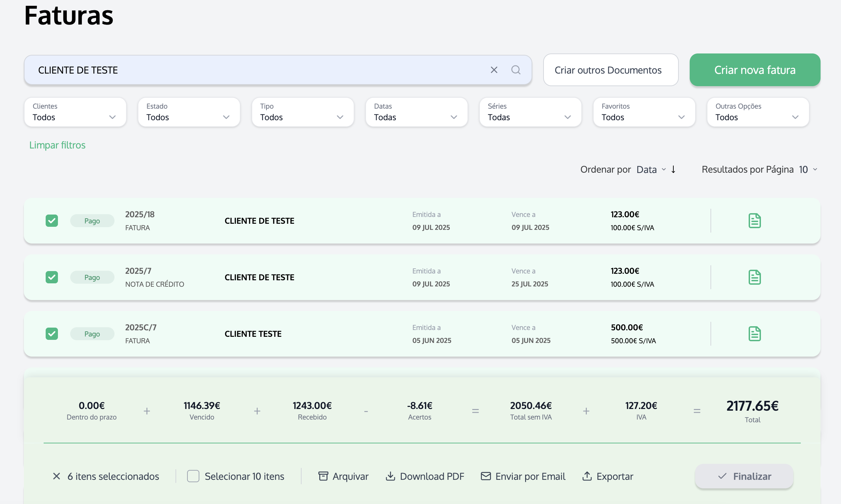
Task: Open Resultados por Página dropdown
Action: point(808,169)
